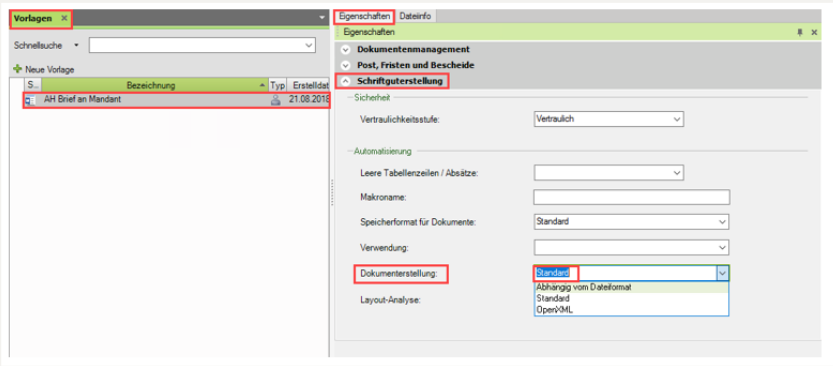833x366 pixels.
Task: Pin the Eigenschaften panel
Action: click(x=800, y=32)
